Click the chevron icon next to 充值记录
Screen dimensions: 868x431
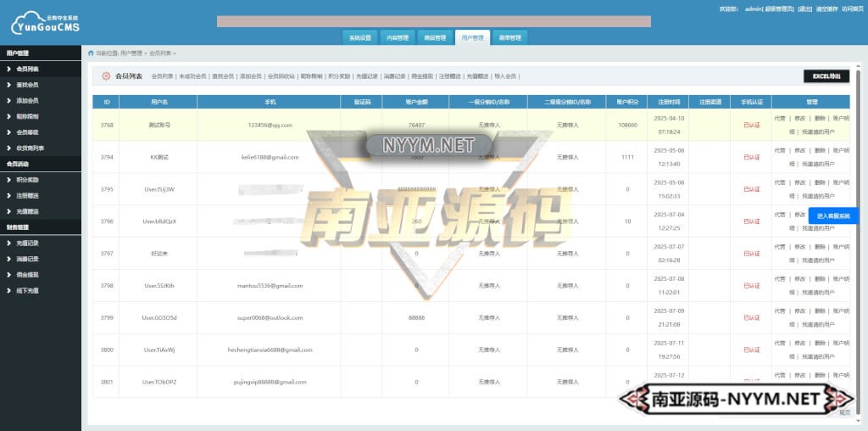point(8,243)
